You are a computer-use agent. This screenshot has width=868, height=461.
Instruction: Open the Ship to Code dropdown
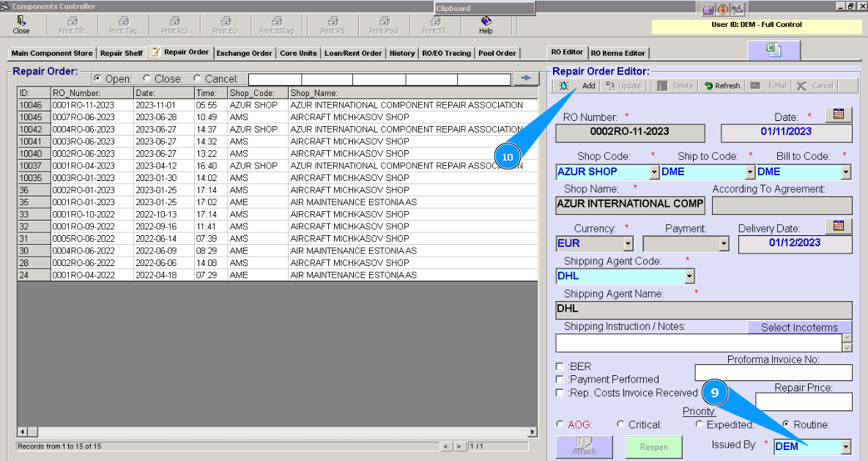[x=750, y=172]
